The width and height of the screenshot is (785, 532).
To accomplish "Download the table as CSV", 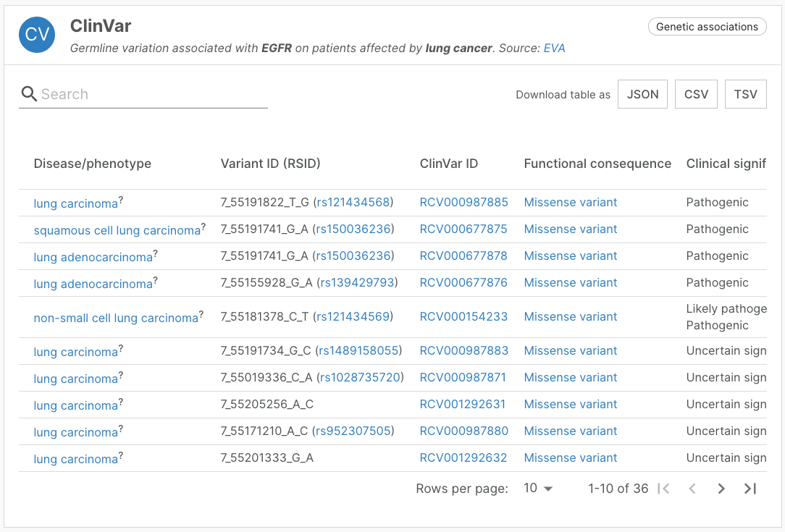I will [696, 94].
